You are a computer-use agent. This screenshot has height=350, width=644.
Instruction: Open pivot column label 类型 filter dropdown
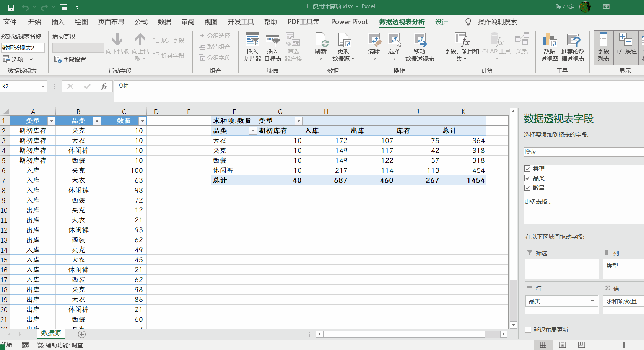pyautogui.click(x=299, y=121)
